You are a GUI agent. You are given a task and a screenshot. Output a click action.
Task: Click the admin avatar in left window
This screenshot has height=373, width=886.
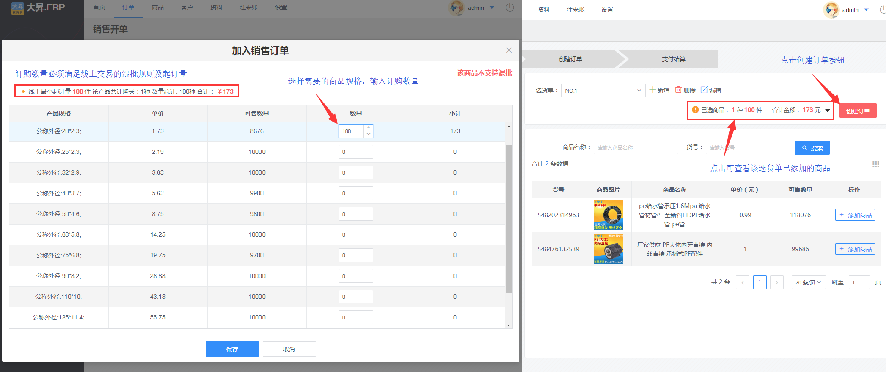(x=456, y=8)
